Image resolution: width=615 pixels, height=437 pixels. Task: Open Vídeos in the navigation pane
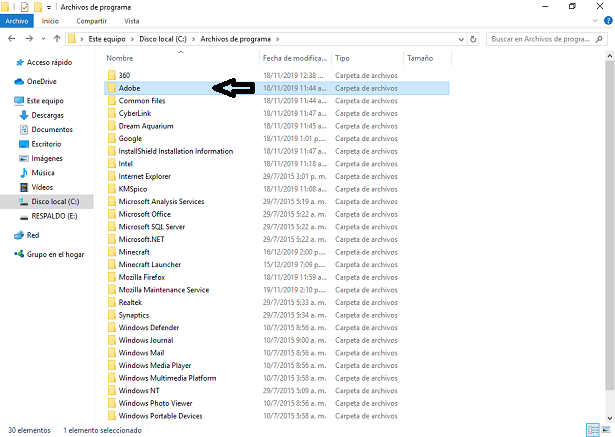pos(42,187)
